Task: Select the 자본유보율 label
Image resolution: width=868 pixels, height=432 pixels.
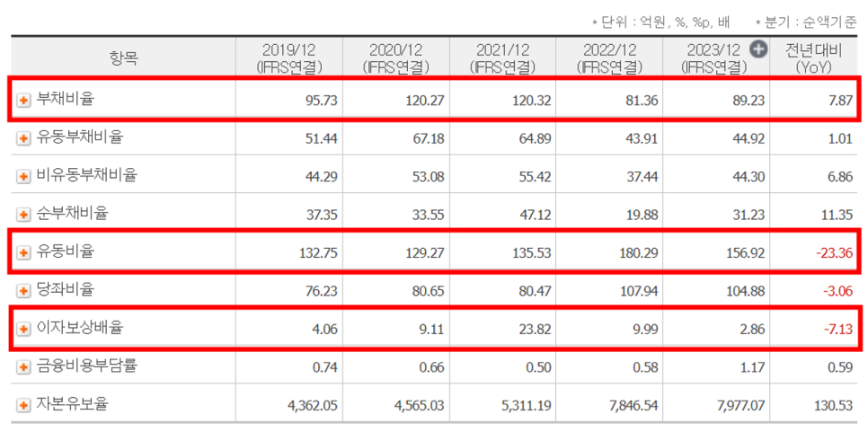Action: 73,405
